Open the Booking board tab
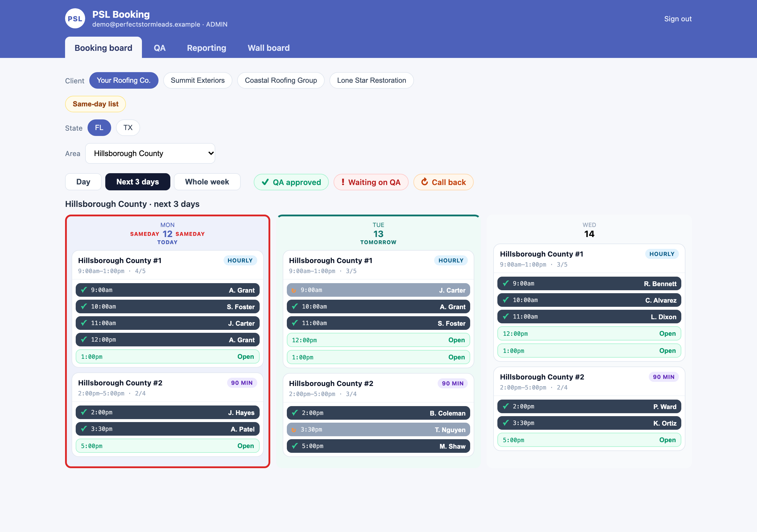Image resolution: width=757 pixels, height=532 pixels. click(103, 48)
